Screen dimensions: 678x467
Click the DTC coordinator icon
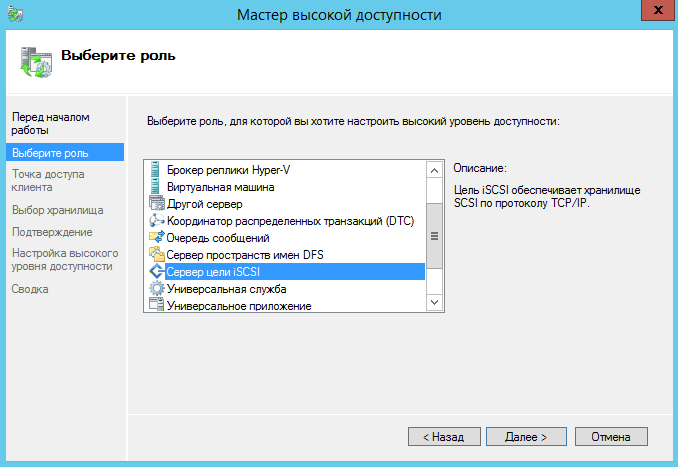click(x=155, y=220)
